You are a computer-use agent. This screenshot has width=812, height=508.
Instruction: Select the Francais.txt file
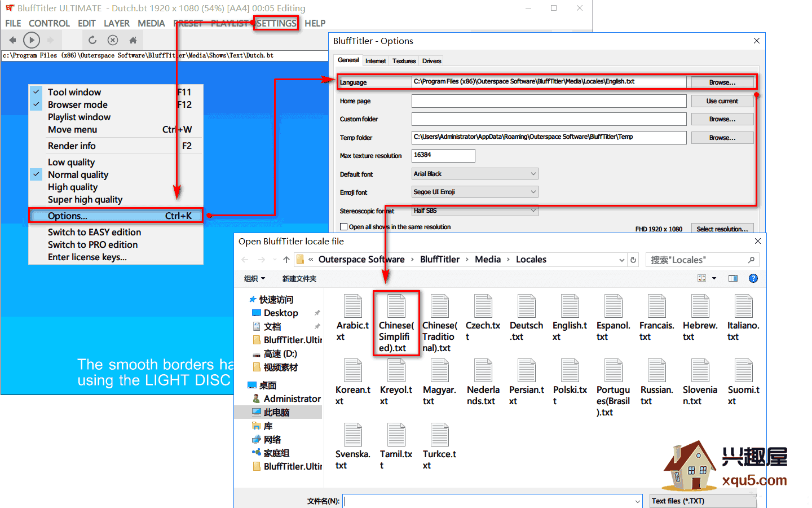coord(656,318)
